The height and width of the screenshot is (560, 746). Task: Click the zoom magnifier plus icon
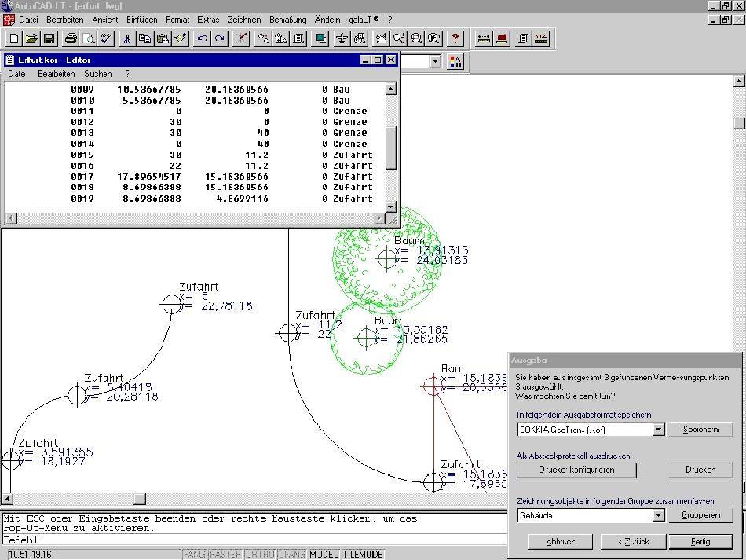(x=399, y=38)
